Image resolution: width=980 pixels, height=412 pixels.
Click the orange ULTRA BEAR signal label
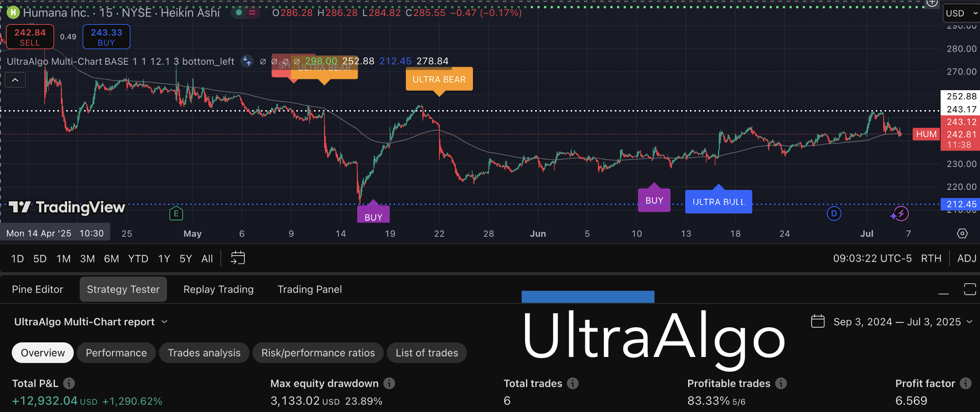(x=439, y=79)
